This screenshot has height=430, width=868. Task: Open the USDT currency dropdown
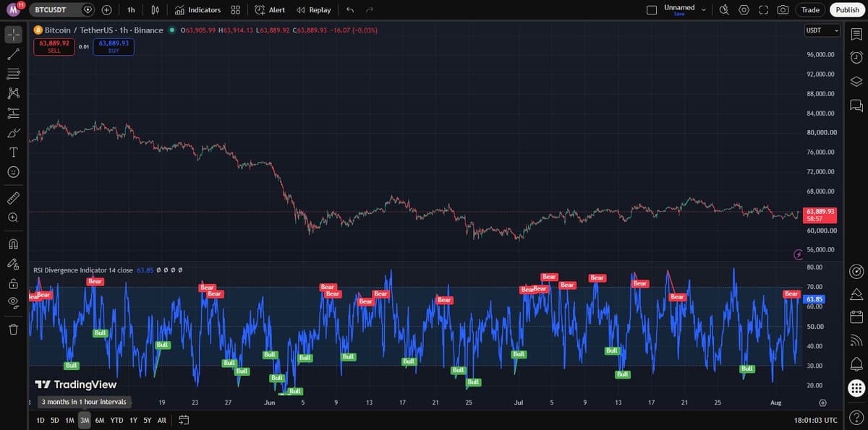822,30
